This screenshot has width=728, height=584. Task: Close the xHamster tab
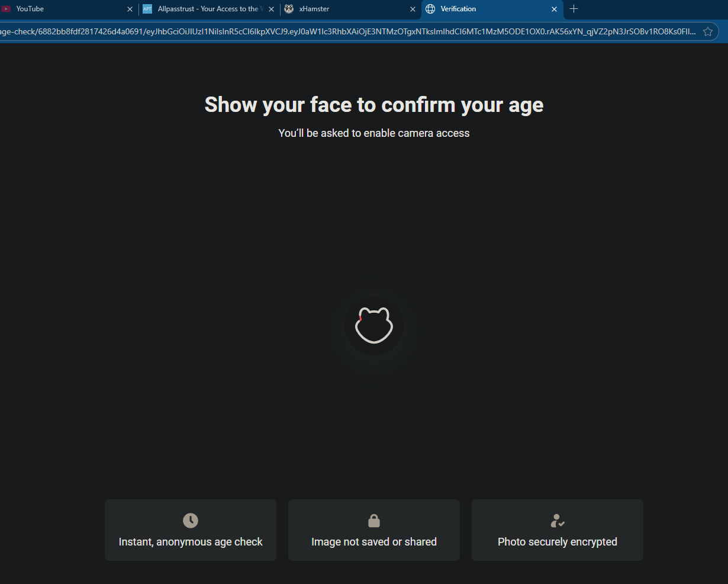tap(413, 9)
